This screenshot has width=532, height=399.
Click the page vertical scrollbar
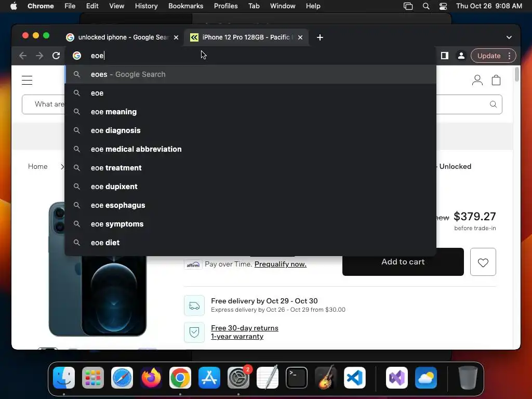[517, 75]
